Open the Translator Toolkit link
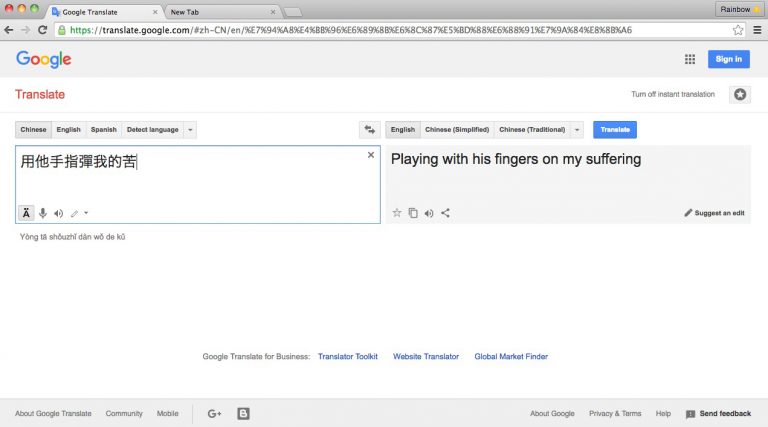Image resolution: width=768 pixels, height=427 pixels. point(346,356)
